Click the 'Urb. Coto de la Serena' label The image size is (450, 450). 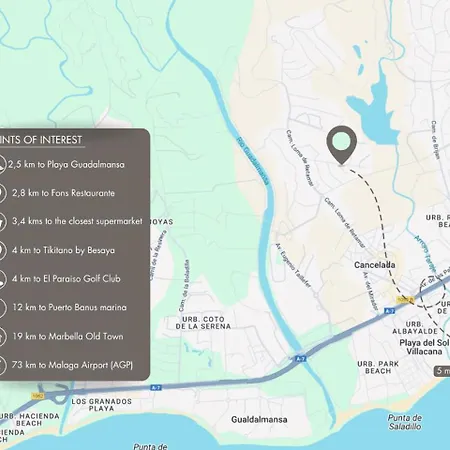tap(203, 323)
